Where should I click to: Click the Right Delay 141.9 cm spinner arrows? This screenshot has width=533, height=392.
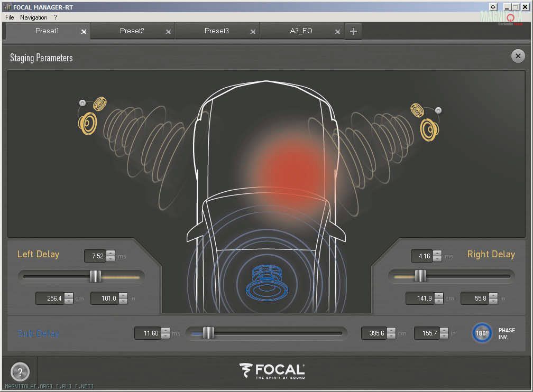pyautogui.click(x=439, y=298)
